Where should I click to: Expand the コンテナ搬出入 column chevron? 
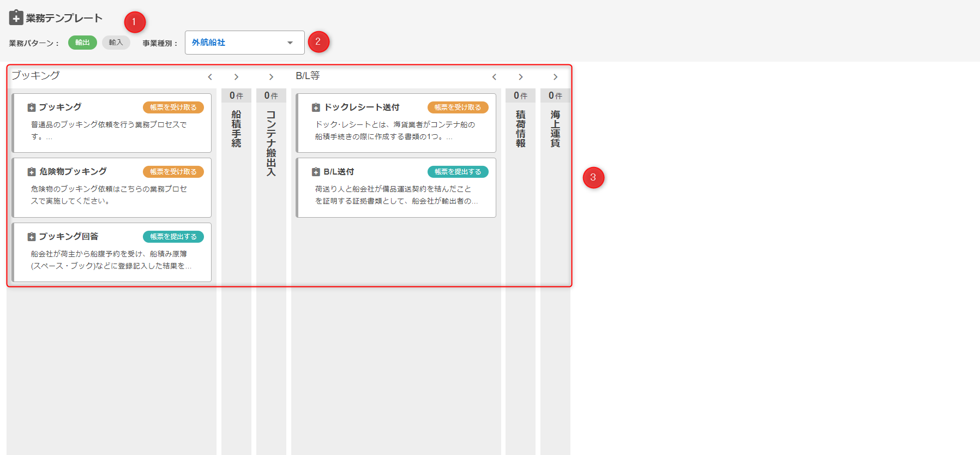point(271,77)
